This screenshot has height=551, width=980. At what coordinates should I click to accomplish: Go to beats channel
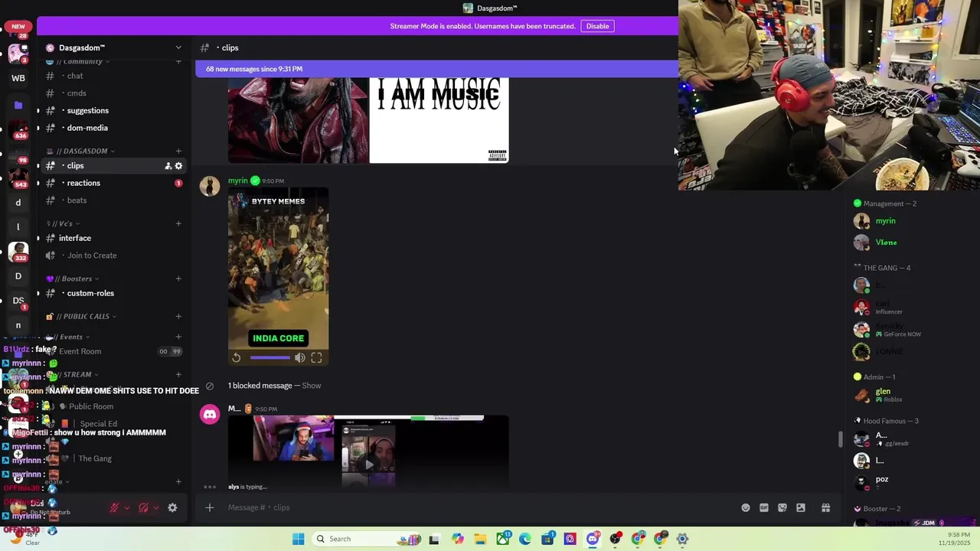click(113, 201)
